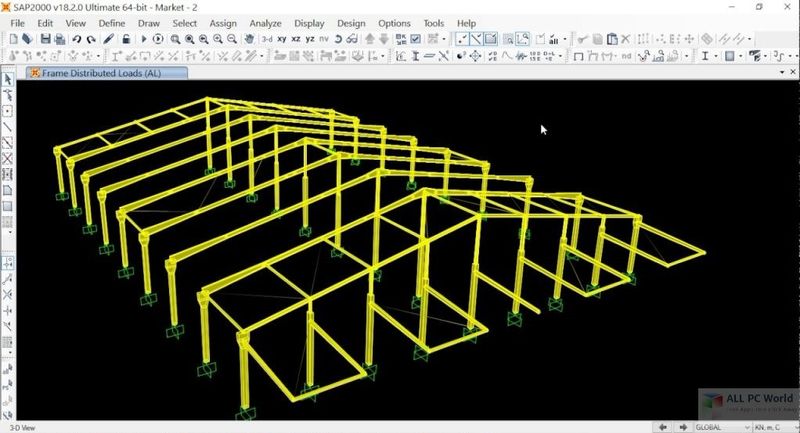Open the KN, m, C units dropdown

pyautogui.click(x=769, y=426)
